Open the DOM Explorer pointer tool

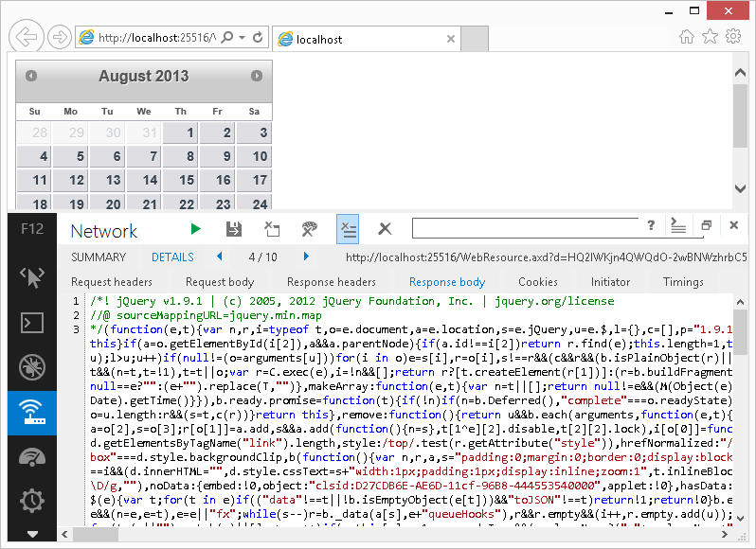(x=32, y=278)
